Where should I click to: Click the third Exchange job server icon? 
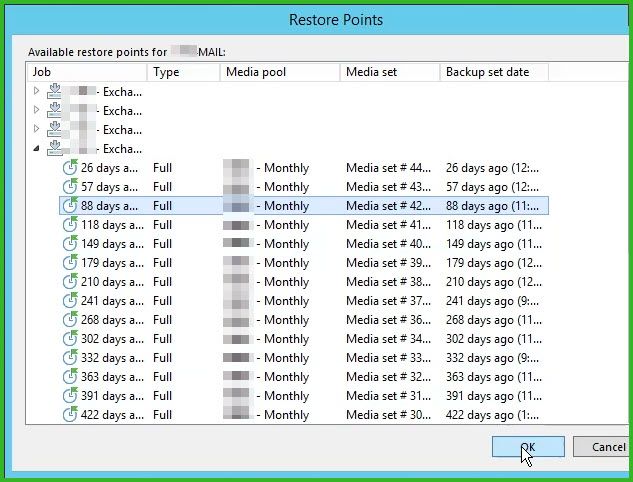point(54,130)
